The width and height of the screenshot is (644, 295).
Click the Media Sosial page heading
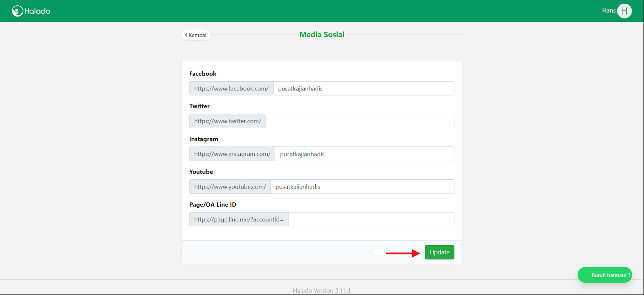(x=322, y=35)
